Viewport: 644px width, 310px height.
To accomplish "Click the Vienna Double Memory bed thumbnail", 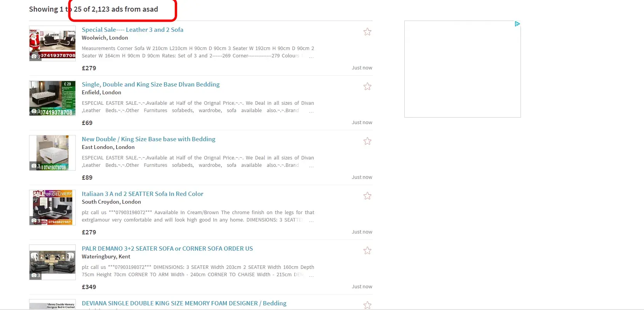I will [x=52, y=305].
